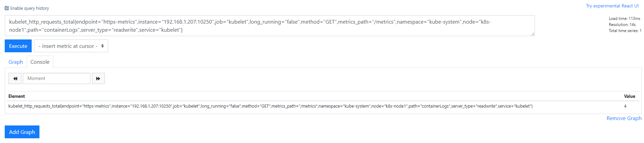
Task: Click the resize handle of the query box
Action: [533, 34]
